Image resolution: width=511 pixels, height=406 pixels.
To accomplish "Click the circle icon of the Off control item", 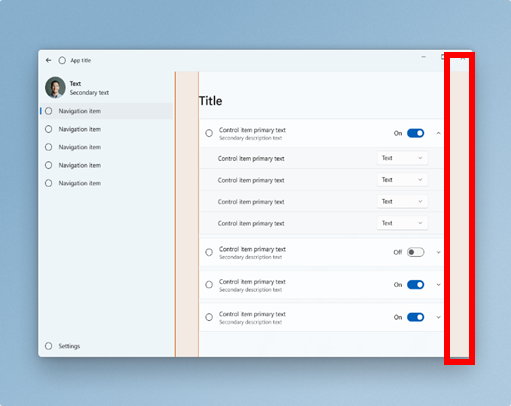I will 209,252.
